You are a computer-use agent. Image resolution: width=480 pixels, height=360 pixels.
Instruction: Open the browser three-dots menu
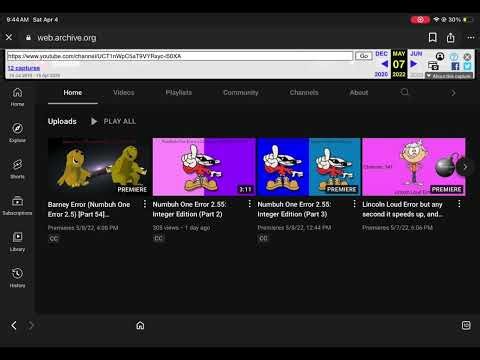pos(471,37)
